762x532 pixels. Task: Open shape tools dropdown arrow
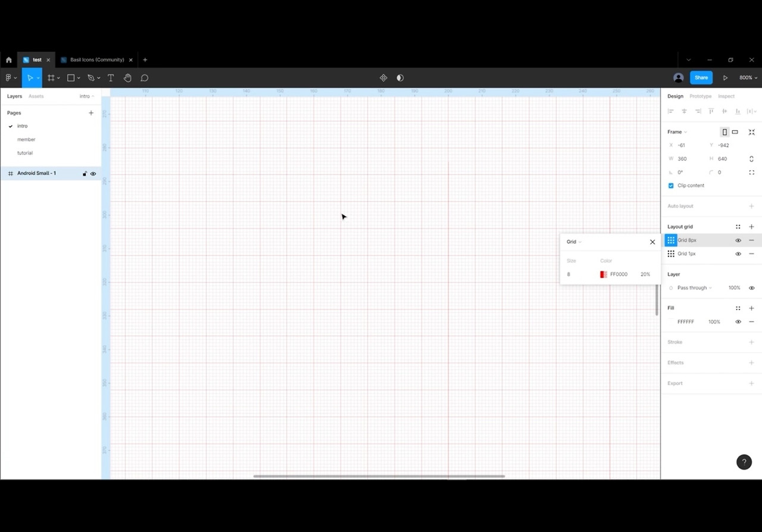coord(78,78)
